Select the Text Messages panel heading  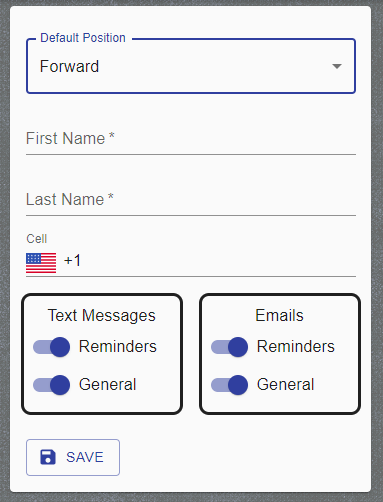click(102, 315)
